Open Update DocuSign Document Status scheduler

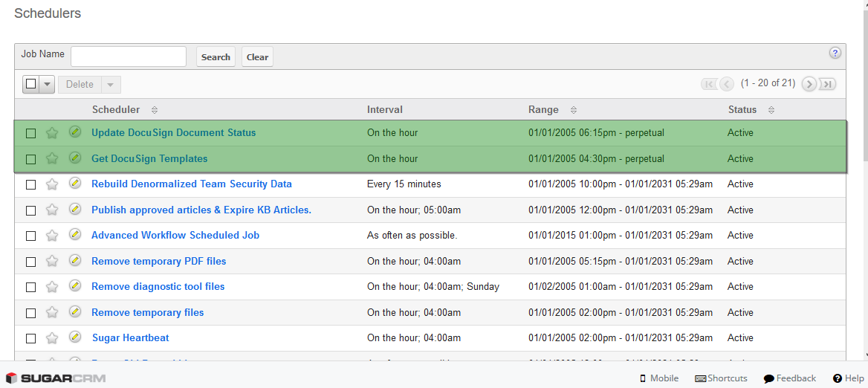pyautogui.click(x=174, y=133)
